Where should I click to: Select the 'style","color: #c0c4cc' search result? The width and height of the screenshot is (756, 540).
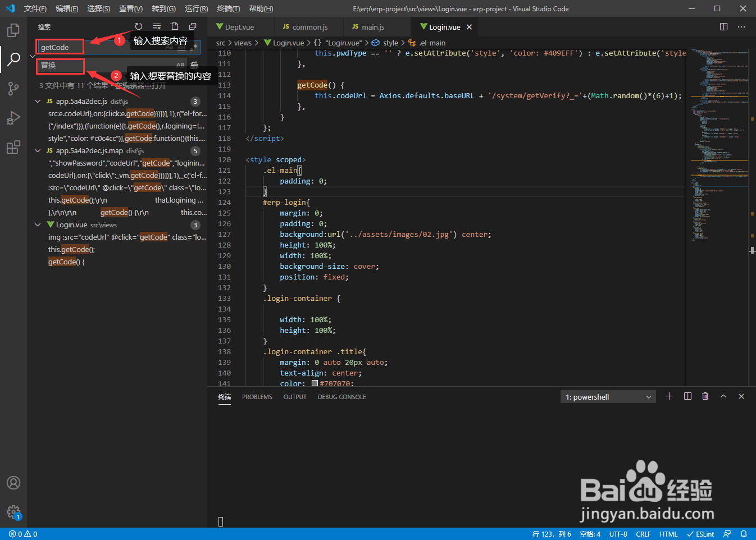point(127,139)
